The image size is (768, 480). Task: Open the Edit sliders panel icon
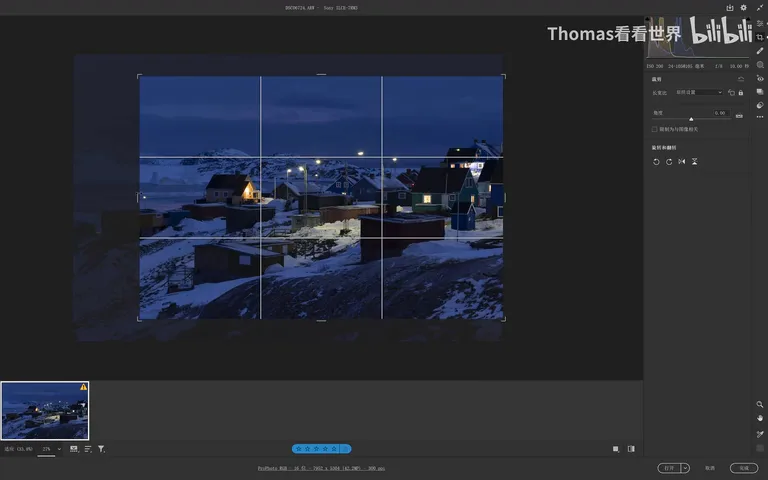coord(760,24)
